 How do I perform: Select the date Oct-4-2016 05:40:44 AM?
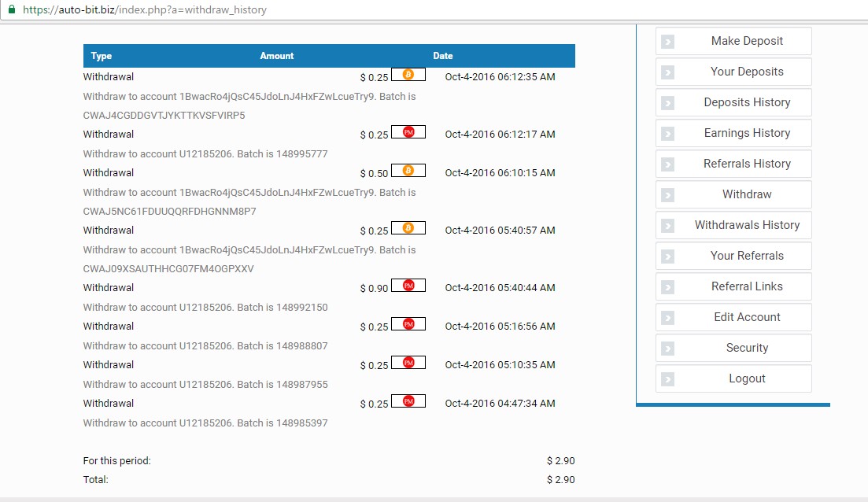[500, 288]
